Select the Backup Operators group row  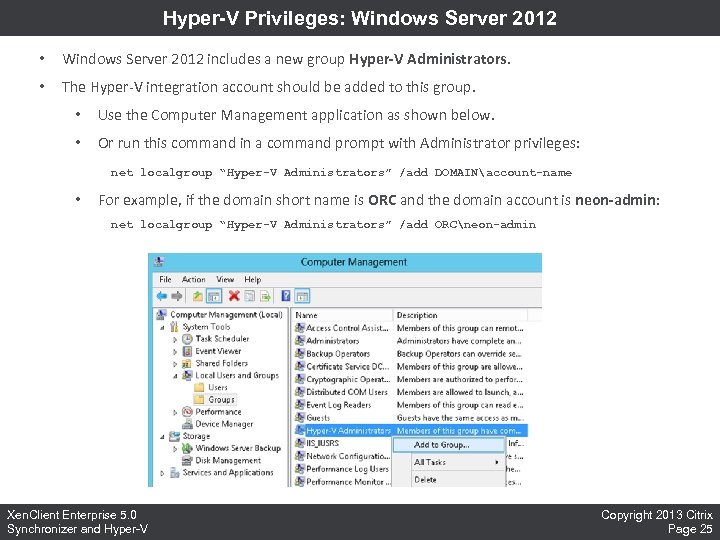[411, 354]
